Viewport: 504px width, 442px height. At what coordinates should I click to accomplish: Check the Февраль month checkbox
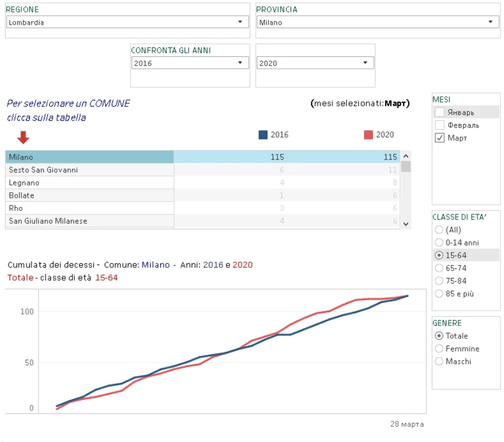(440, 125)
